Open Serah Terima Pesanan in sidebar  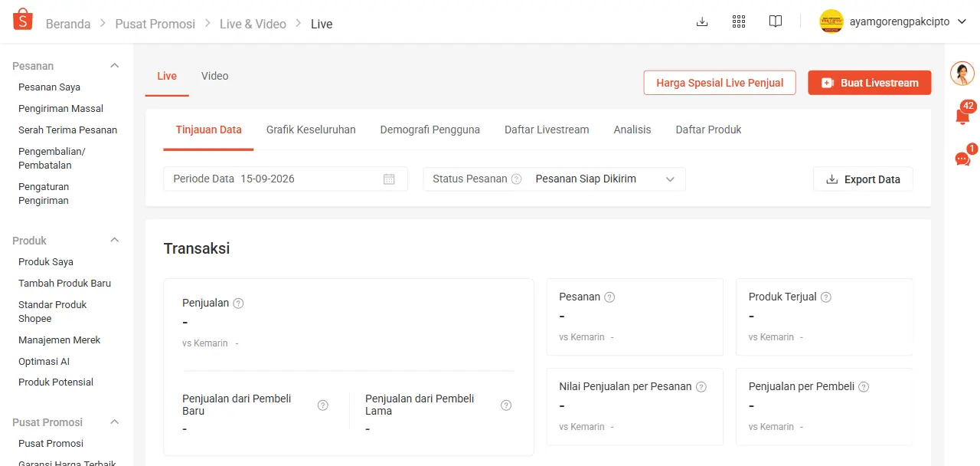[67, 130]
